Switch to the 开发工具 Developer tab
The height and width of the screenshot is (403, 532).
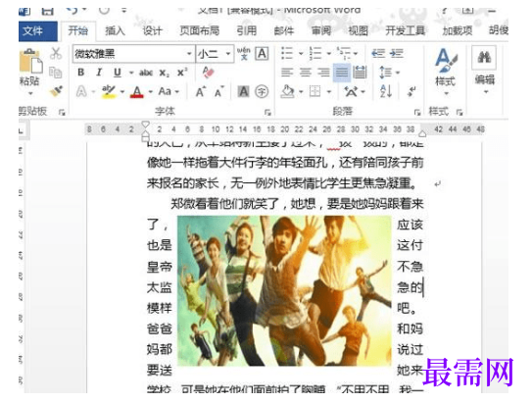click(405, 31)
